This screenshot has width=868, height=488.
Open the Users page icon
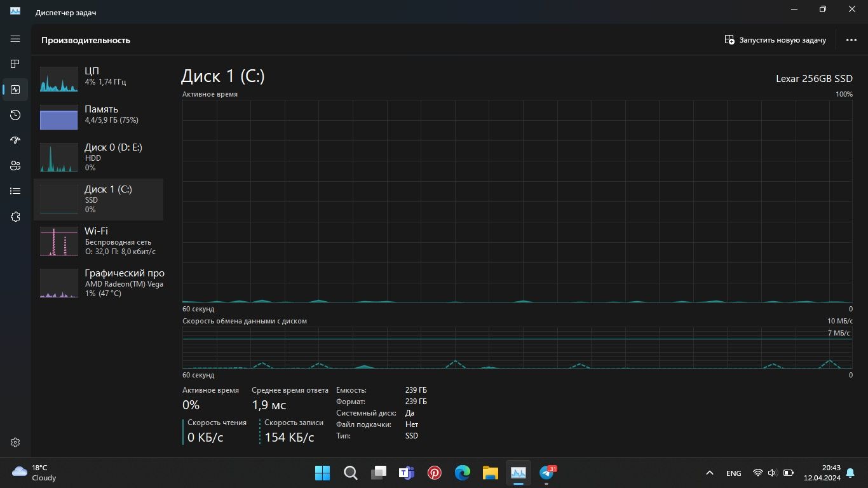pos(15,166)
